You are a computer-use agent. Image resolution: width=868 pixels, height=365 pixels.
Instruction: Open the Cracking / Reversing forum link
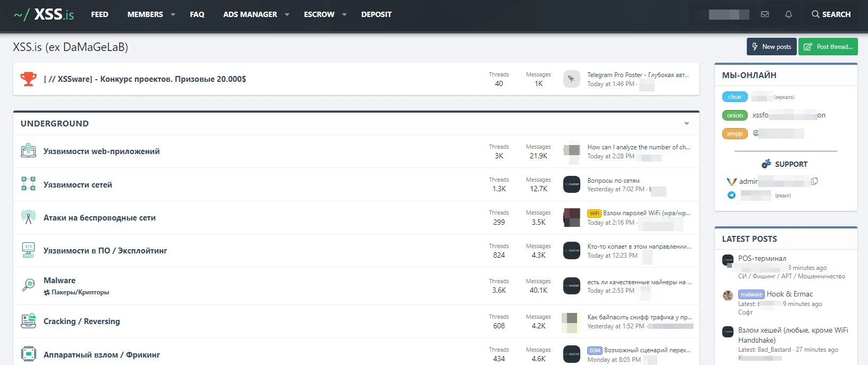[x=82, y=321]
